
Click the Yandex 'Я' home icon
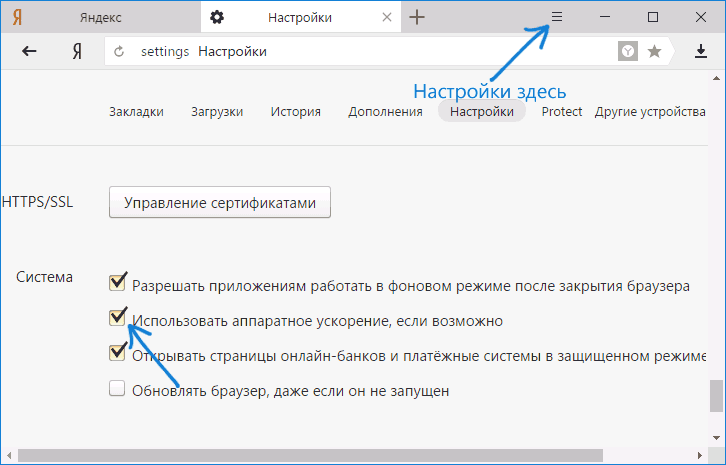coord(76,52)
